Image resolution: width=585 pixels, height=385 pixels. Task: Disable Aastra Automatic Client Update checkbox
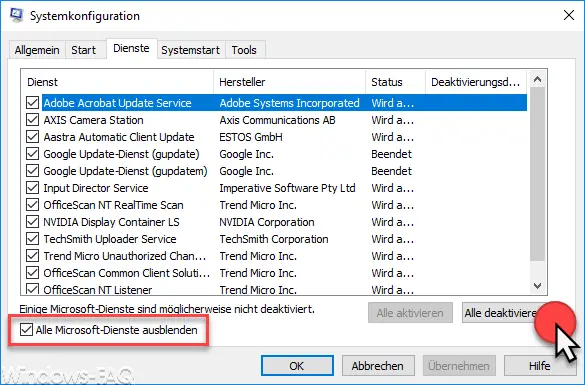32,137
